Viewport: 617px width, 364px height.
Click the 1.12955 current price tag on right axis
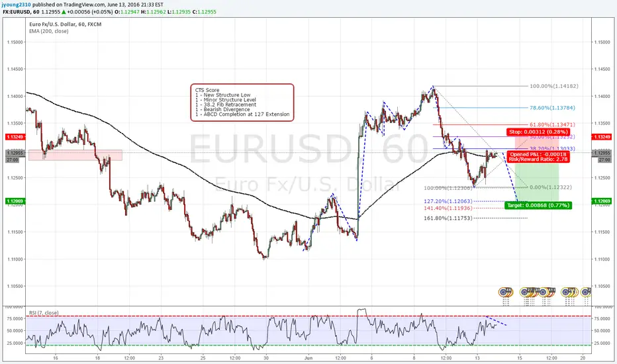602,153
